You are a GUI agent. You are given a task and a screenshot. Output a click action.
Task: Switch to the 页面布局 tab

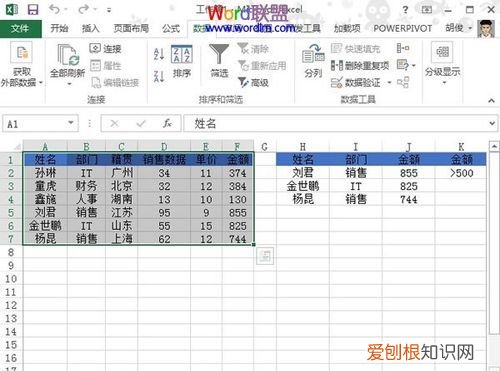tap(131, 28)
